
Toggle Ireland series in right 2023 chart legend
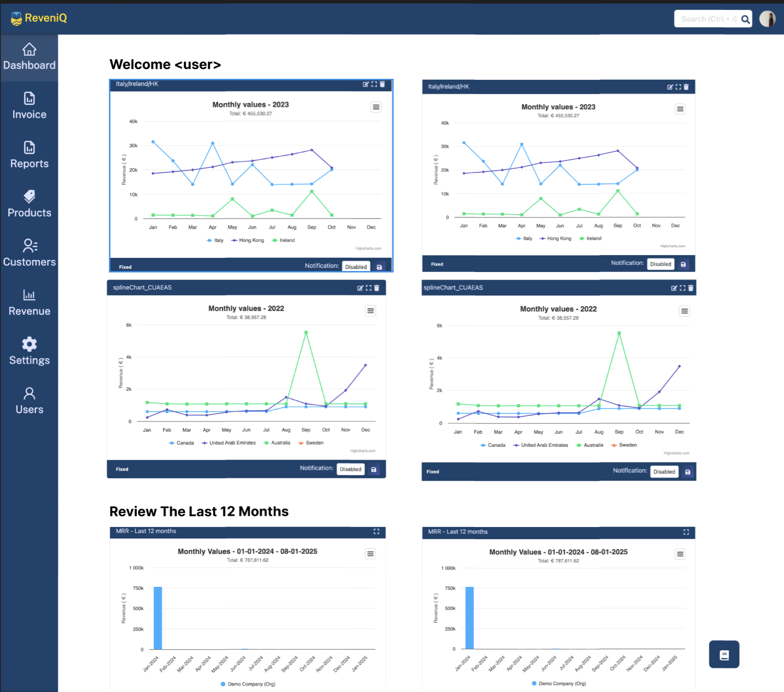tap(590, 238)
